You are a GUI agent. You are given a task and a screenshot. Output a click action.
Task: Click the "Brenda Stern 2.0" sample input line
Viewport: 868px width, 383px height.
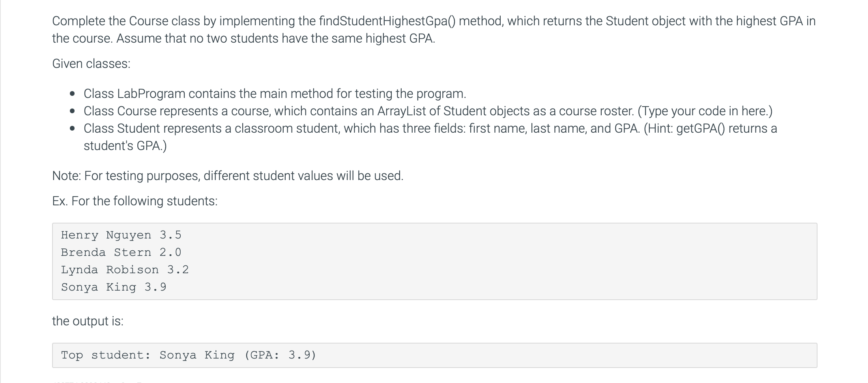[121, 252]
